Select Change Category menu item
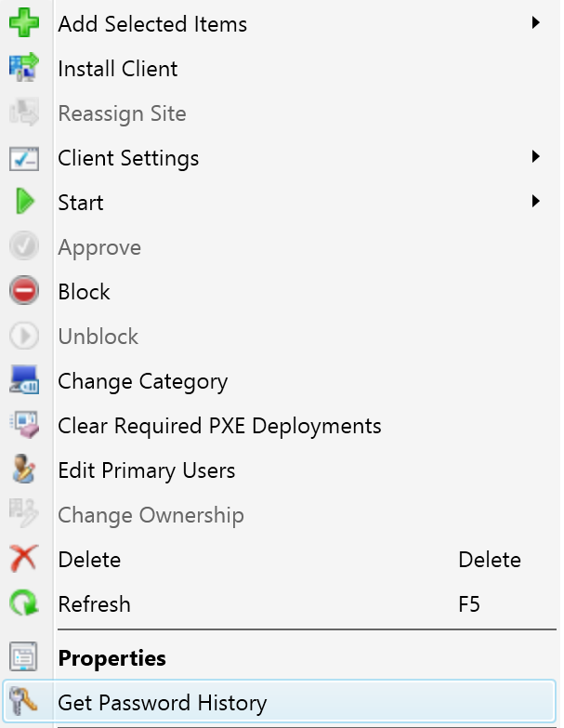The height and width of the screenshot is (728, 564). pyautogui.click(x=143, y=381)
